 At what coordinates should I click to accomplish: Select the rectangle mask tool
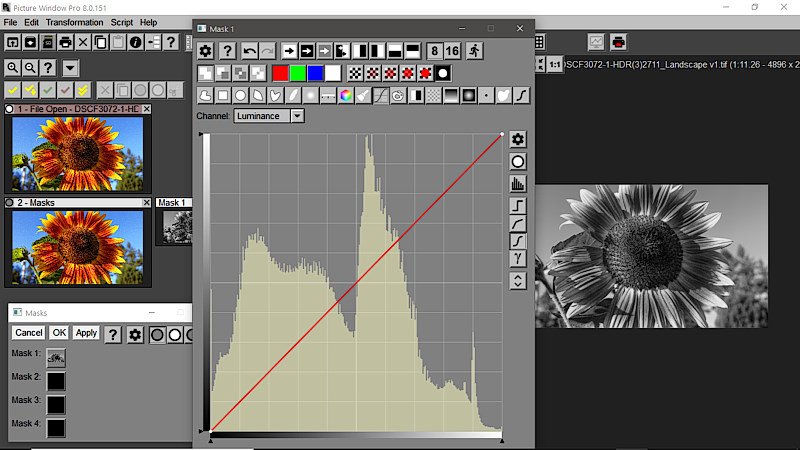point(223,96)
